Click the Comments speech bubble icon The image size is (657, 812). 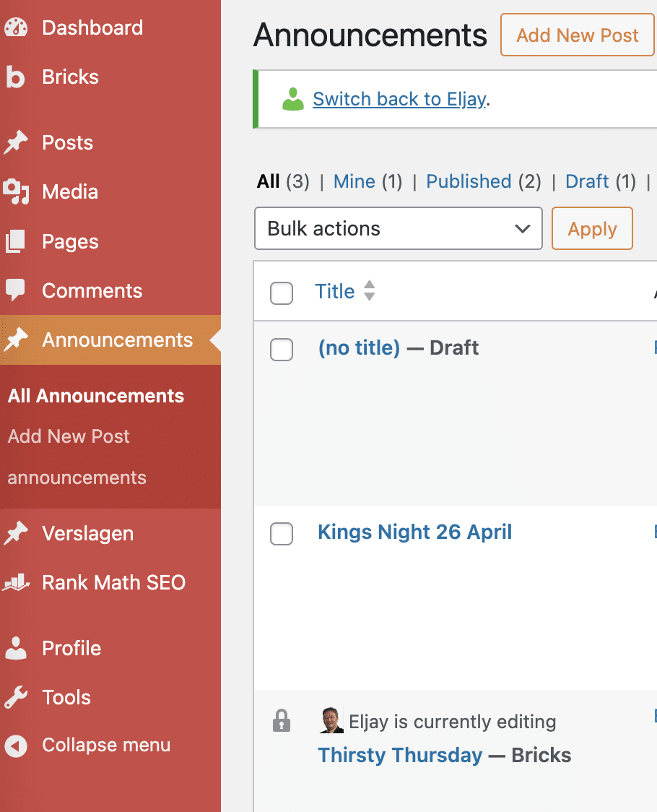coord(15,290)
